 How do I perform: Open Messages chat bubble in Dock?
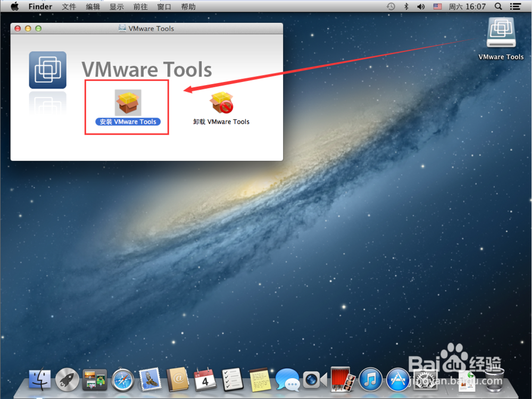[x=288, y=380]
